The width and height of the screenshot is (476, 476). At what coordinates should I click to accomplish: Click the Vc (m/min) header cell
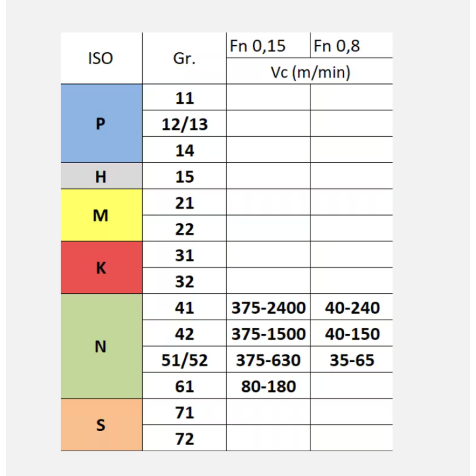click(x=309, y=72)
